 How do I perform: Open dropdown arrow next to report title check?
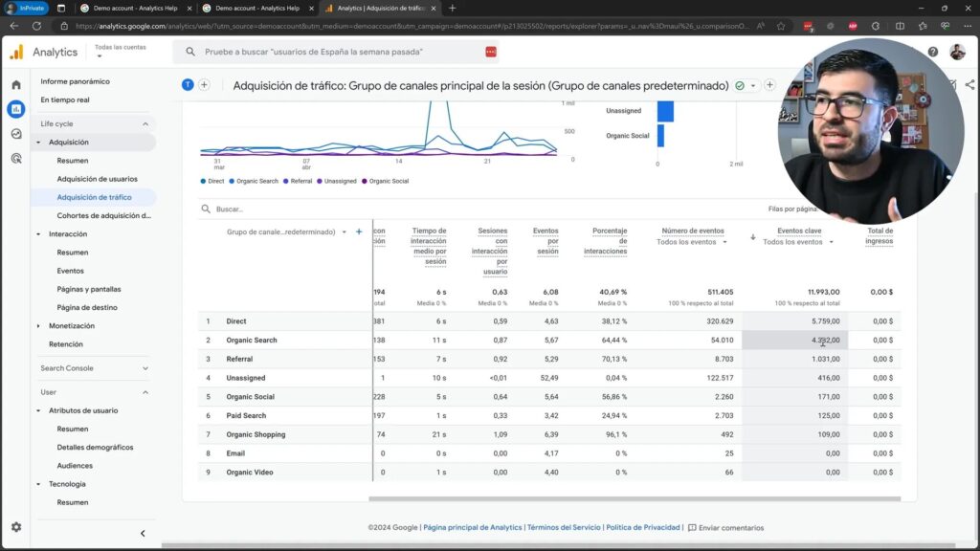coord(753,85)
